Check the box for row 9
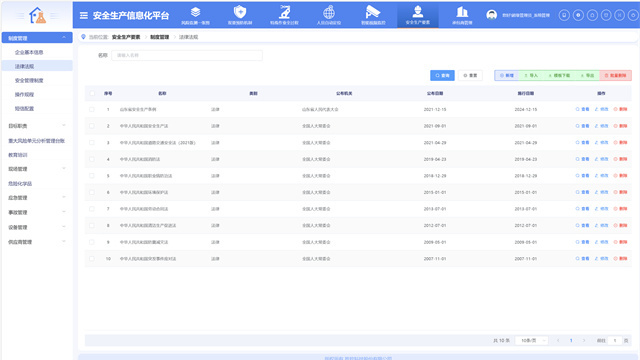Screen dimensions: 640x360 tap(92, 242)
